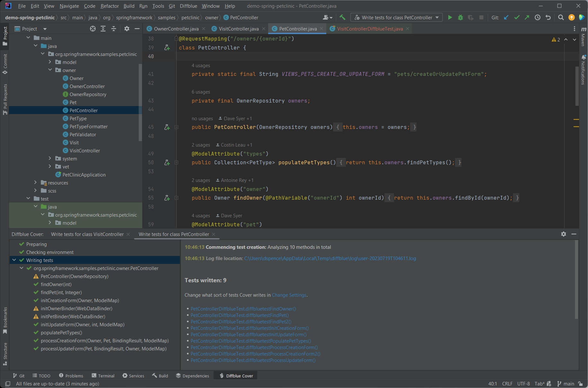Screen dimensions: 588x388
Task: Click Diffblue write-test gutter icon beside class PetController
Action: point(167,48)
